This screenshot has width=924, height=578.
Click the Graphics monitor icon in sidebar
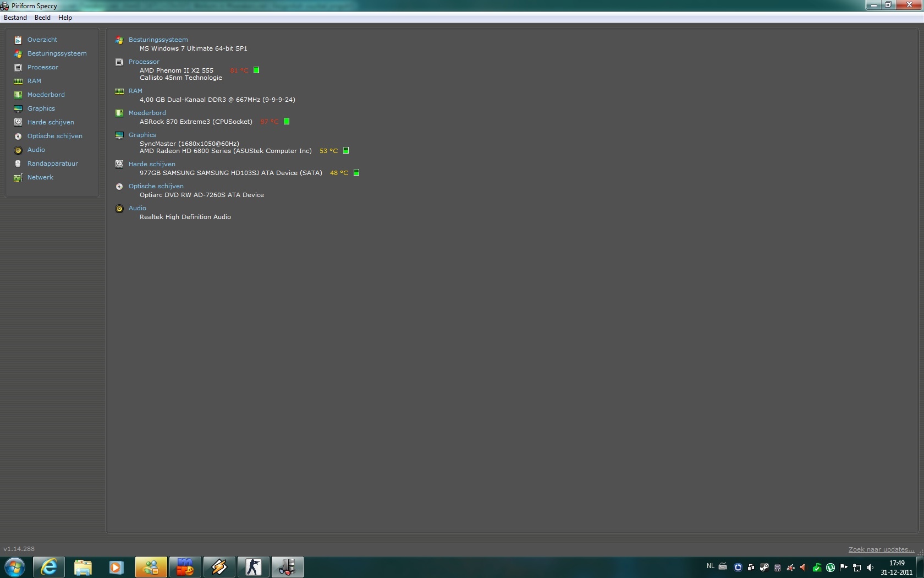click(x=18, y=108)
